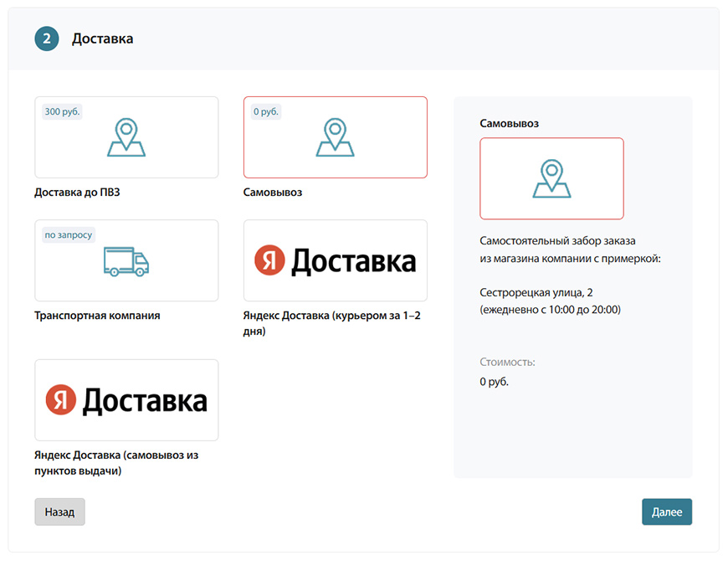Pick the Яндекс Доставка courier logo card

coord(336,260)
